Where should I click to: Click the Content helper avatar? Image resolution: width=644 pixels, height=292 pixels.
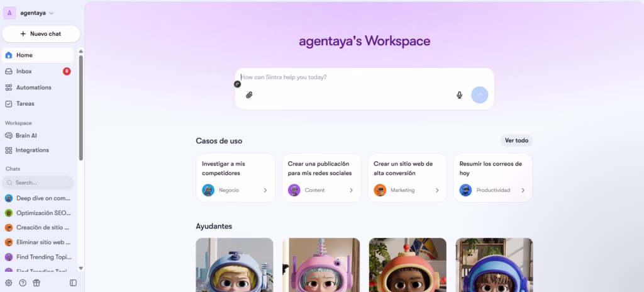(294, 190)
